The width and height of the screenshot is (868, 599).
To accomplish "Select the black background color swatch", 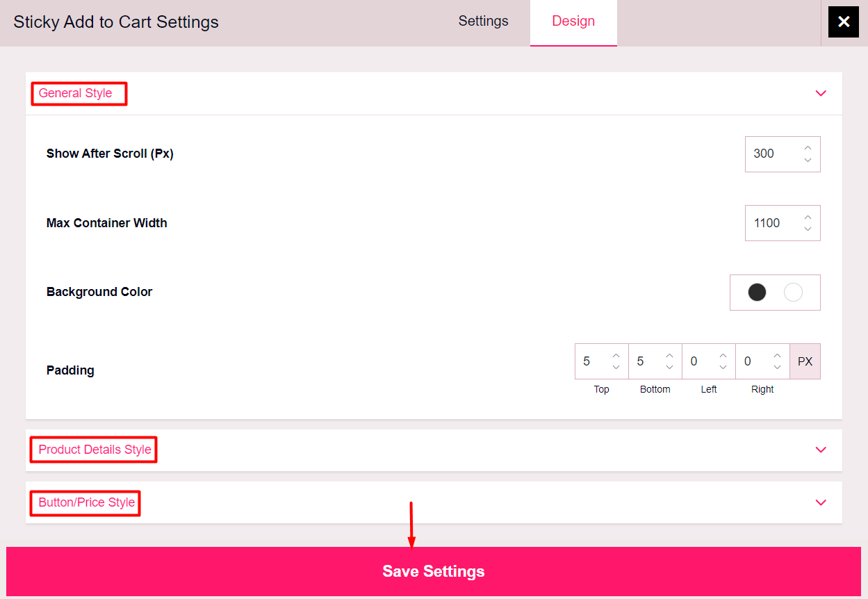I will [757, 293].
